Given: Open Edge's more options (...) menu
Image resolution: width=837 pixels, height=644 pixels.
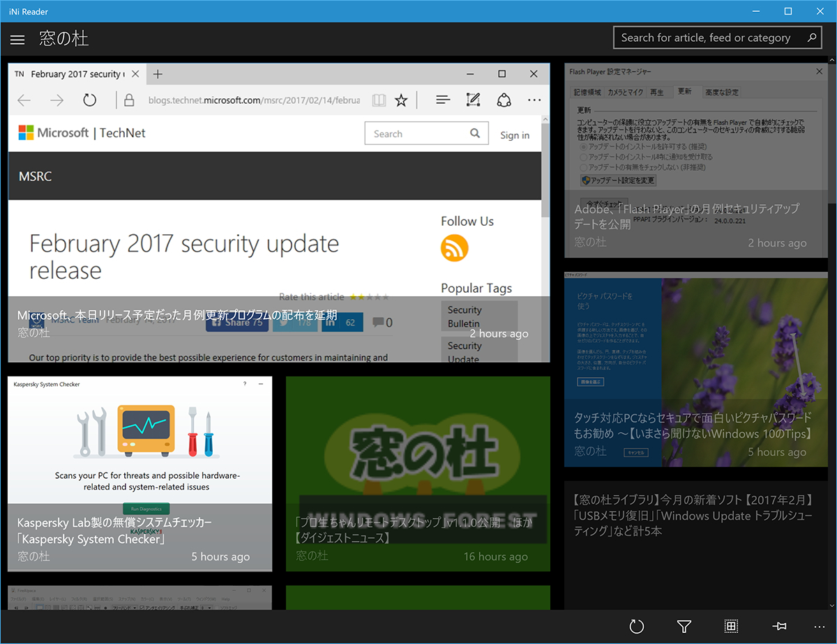Looking at the screenshot, I should 534,100.
